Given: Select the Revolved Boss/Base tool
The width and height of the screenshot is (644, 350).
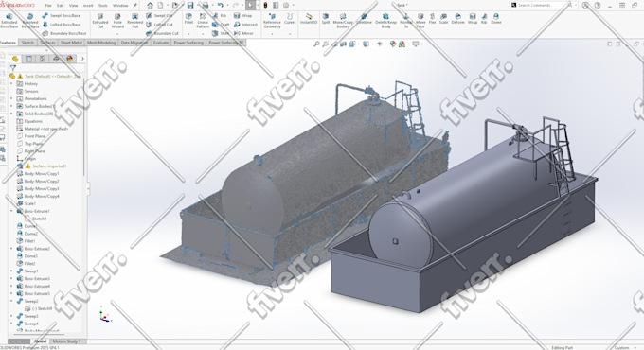Looking at the screenshot, I should tap(30, 21).
